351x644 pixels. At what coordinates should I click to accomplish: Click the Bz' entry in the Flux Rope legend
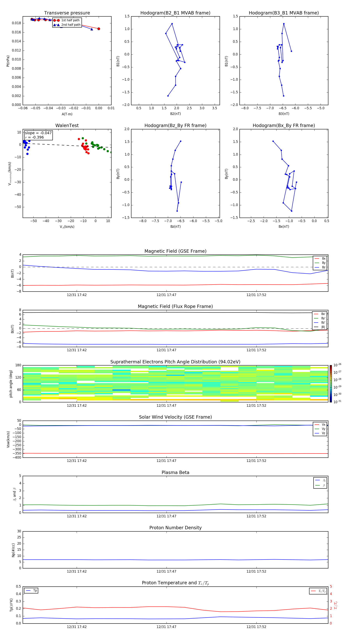click(x=320, y=323)
